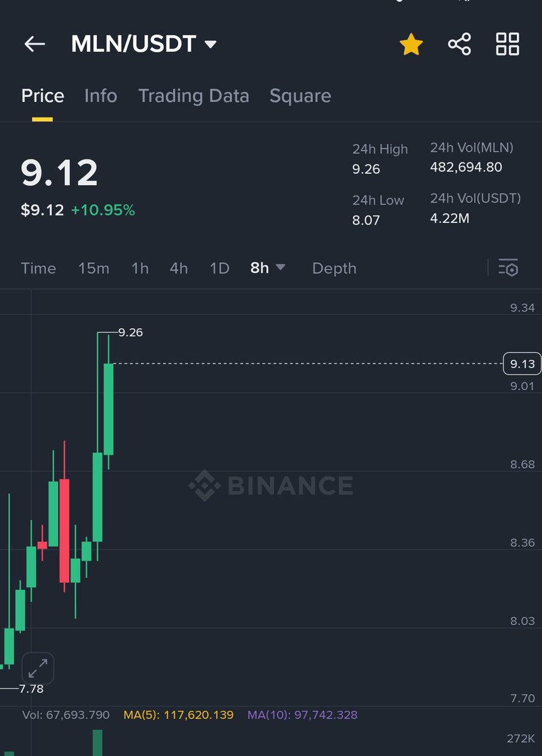542x756 pixels.
Task: Tap the tall green candle at 9.26 high
Action: [108, 409]
